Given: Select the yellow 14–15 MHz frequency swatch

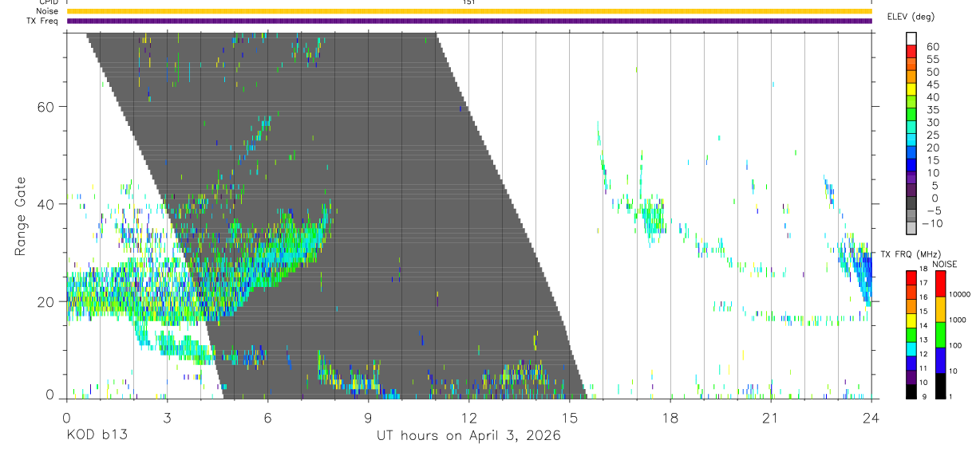Looking at the screenshot, I should (x=911, y=320).
